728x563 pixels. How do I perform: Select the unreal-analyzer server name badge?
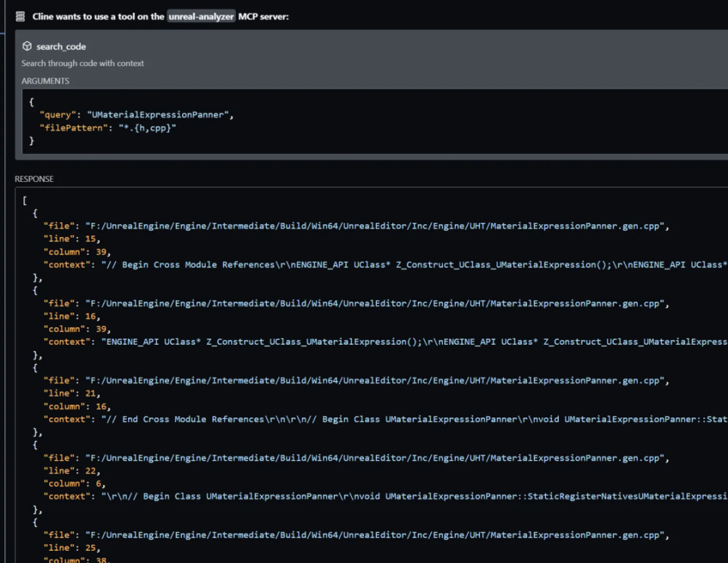[x=201, y=17]
